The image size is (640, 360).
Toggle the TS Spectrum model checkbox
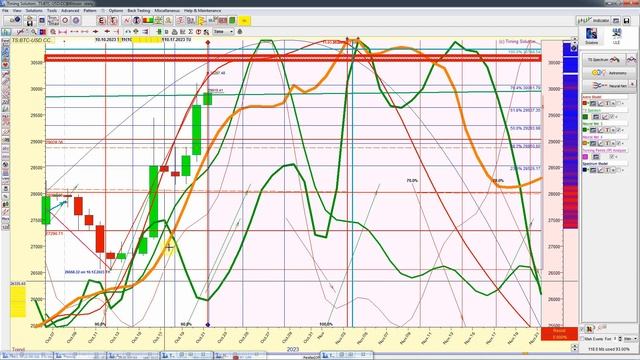click(x=611, y=117)
